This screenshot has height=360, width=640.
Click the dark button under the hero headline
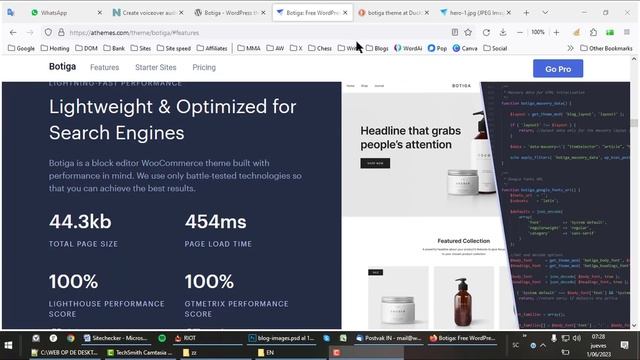[x=375, y=163]
